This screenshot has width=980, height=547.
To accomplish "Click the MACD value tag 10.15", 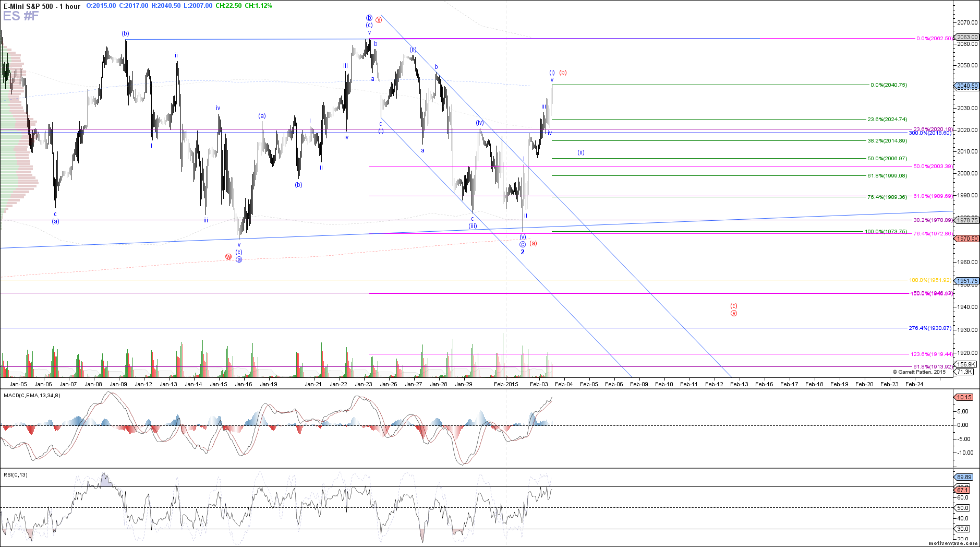I will pyautogui.click(x=964, y=397).
